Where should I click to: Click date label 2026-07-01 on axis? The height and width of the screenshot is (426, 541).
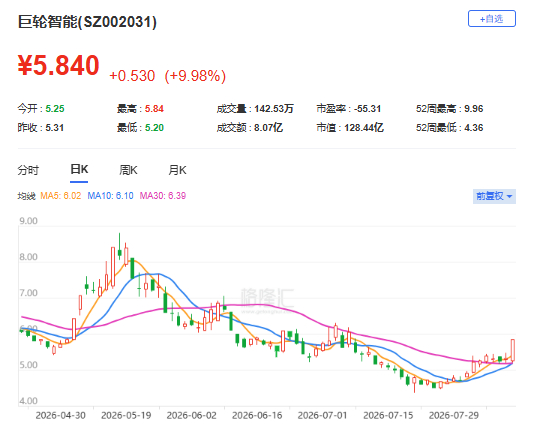click(322, 415)
